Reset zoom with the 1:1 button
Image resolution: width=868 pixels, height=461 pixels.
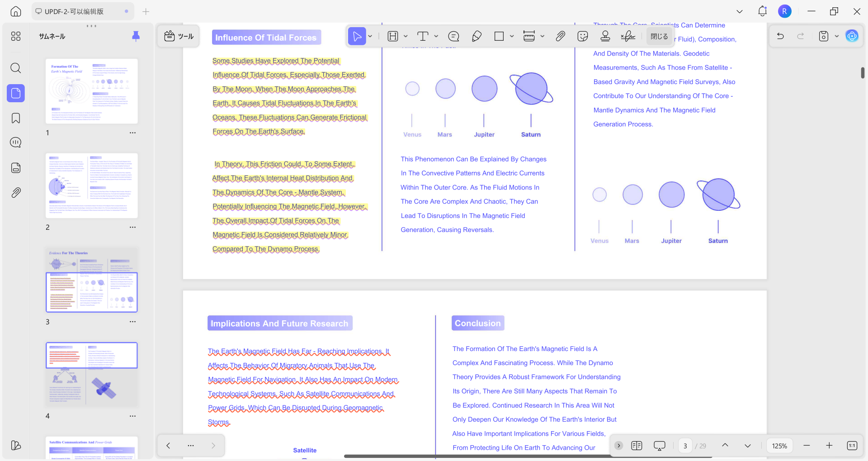[x=852, y=446]
